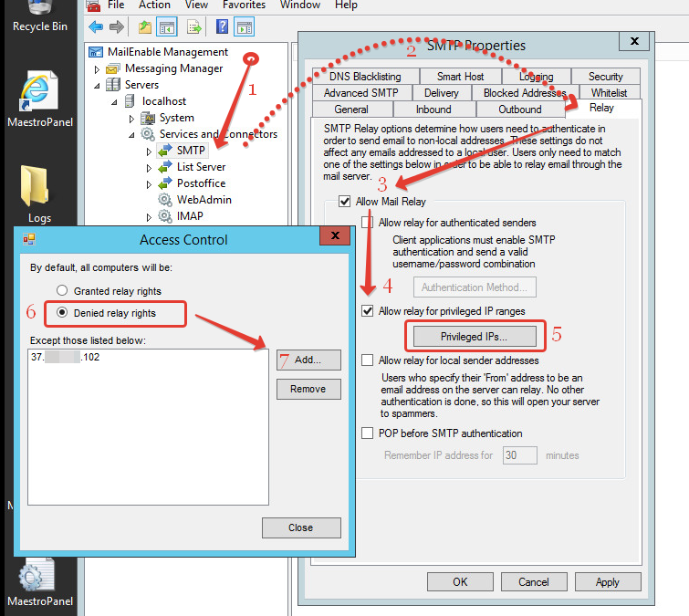Click Apply in SMTP Properties
The image size is (689, 616).
pos(608,581)
